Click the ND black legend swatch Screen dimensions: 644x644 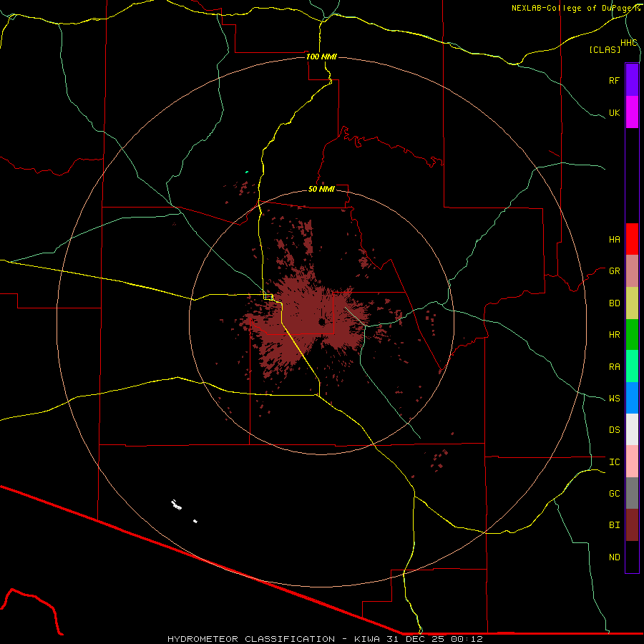tap(632, 557)
